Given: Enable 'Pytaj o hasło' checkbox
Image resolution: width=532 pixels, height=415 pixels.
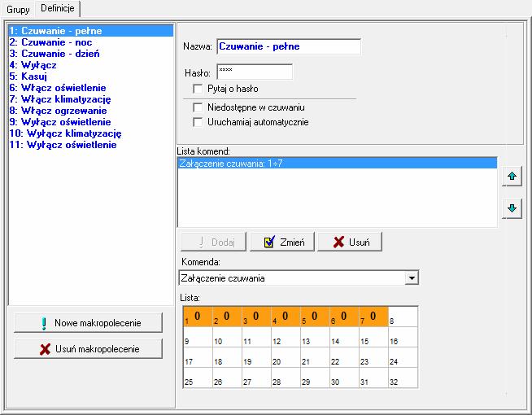Looking at the screenshot, I should click(x=198, y=89).
